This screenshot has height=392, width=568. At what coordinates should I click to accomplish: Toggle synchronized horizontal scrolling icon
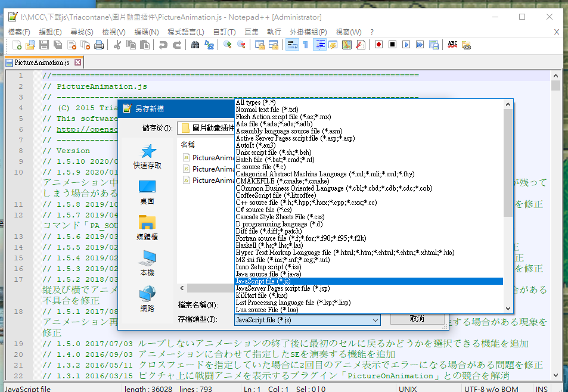click(274, 45)
